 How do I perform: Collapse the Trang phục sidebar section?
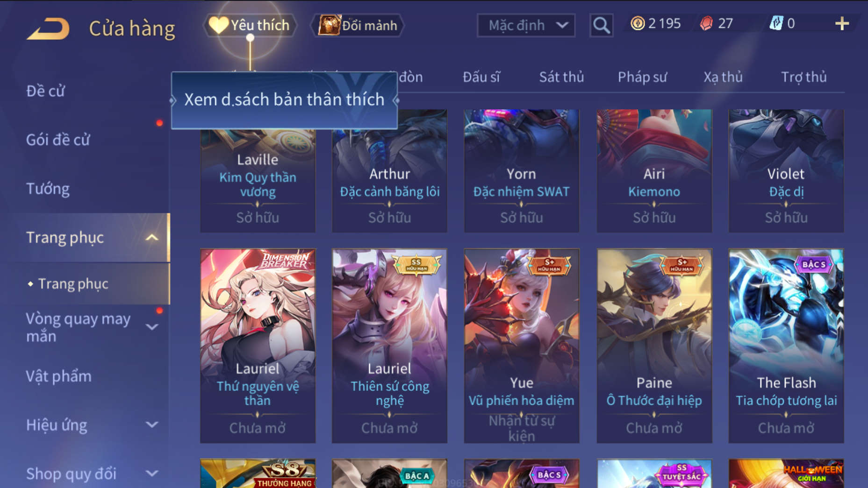(152, 238)
